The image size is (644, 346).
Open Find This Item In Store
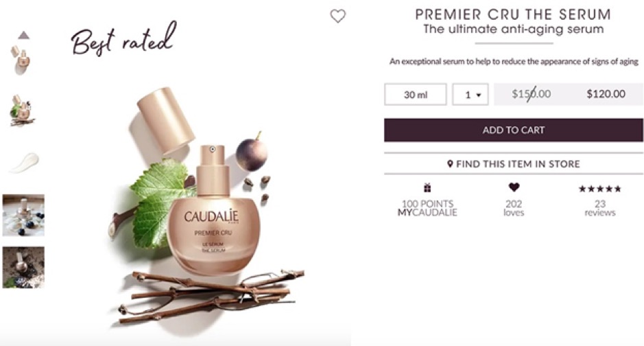pos(514,164)
